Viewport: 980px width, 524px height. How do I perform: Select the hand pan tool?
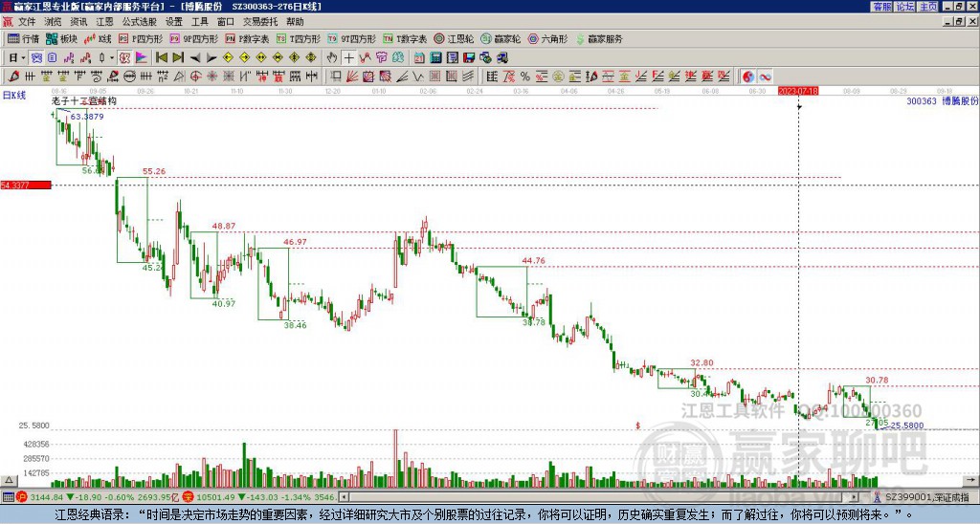coord(332,58)
